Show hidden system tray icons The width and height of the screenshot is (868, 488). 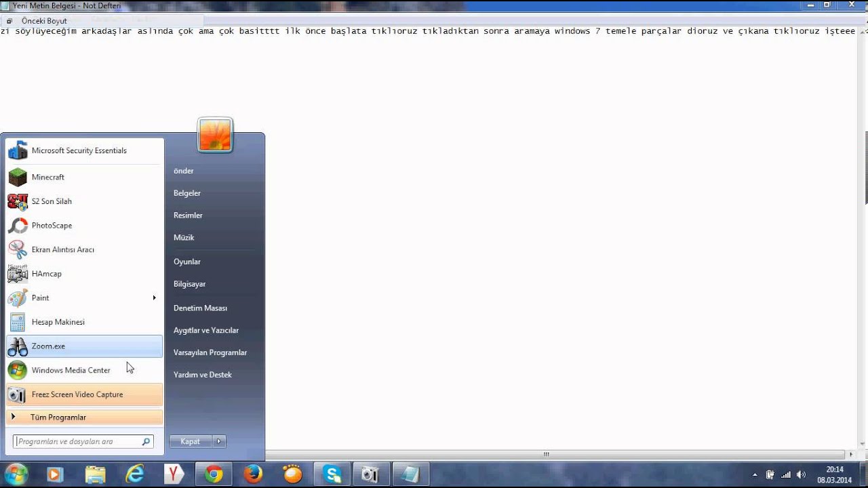pos(755,474)
